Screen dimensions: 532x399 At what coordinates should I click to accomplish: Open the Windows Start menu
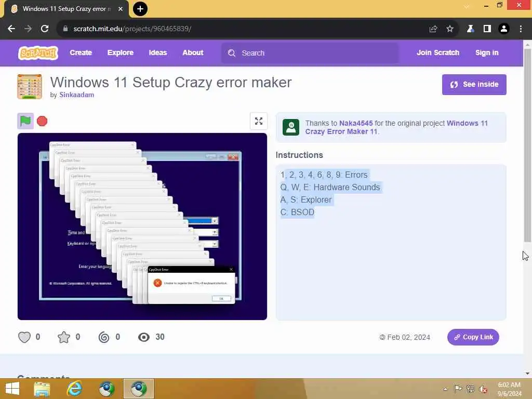tap(12, 389)
